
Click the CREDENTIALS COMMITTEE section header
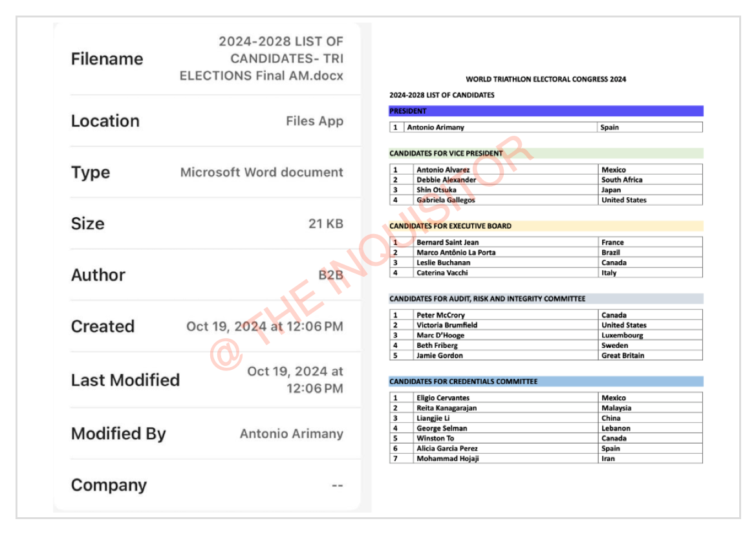(x=546, y=381)
